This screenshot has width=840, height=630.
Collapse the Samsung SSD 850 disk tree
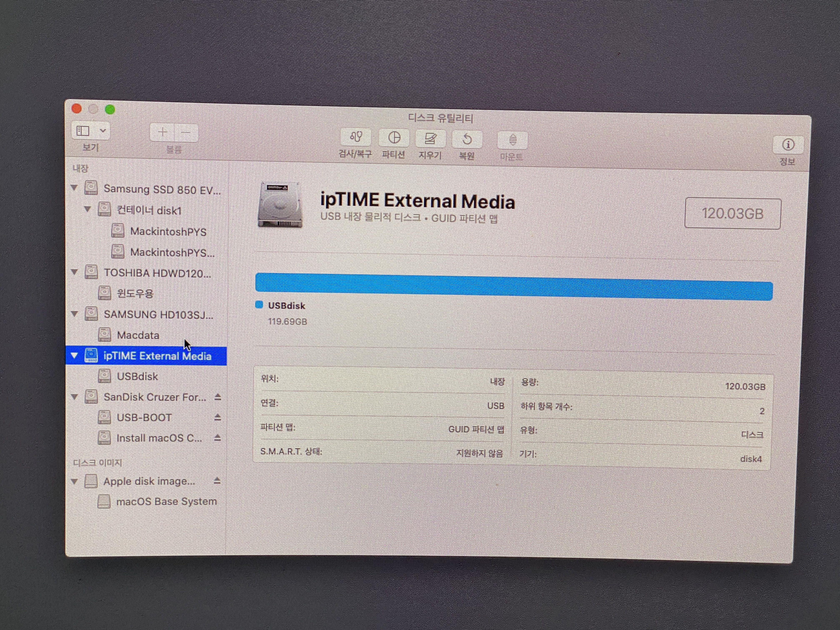coord(74,187)
